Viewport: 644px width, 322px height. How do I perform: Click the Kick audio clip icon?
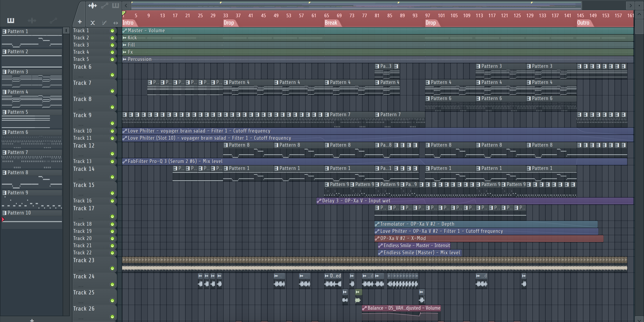(x=125, y=38)
